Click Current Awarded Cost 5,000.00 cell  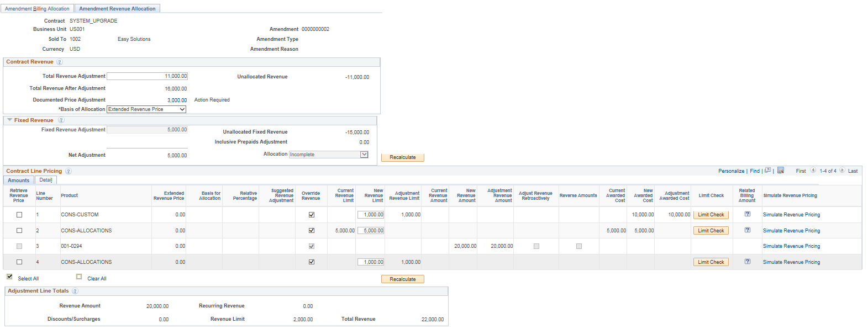coord(617,231)
